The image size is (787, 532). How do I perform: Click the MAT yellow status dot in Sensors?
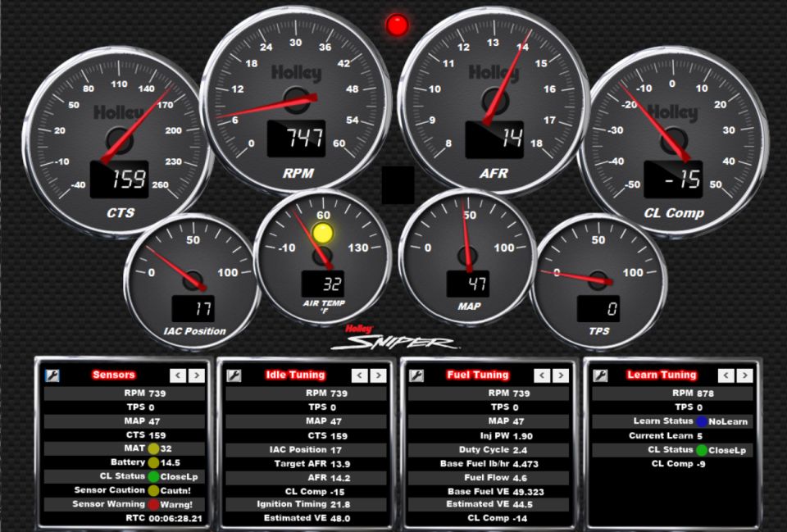coord(153,448)
